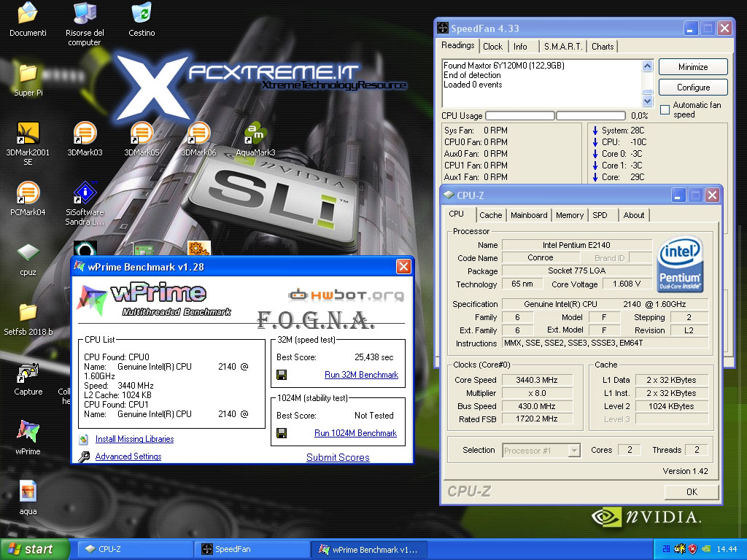Click OK button in CPU-Z
Viewport: 747px width, 560px height.
coord(692,492)
